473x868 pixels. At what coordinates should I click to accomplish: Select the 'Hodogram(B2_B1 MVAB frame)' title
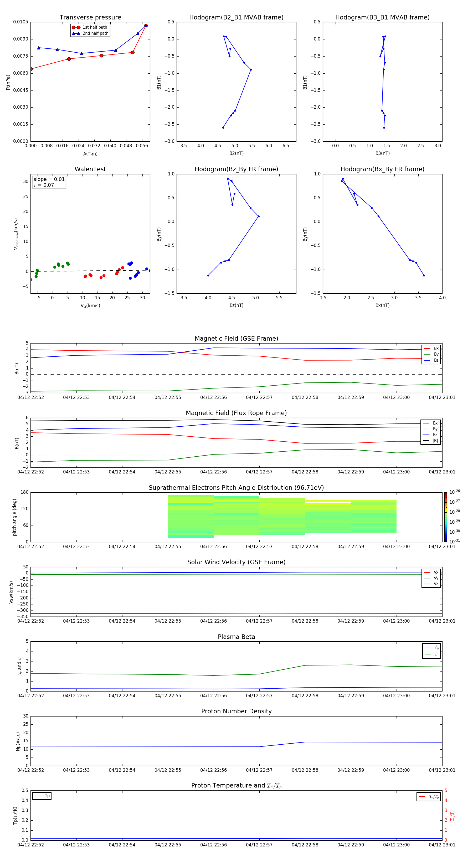(x=236, y=18)
